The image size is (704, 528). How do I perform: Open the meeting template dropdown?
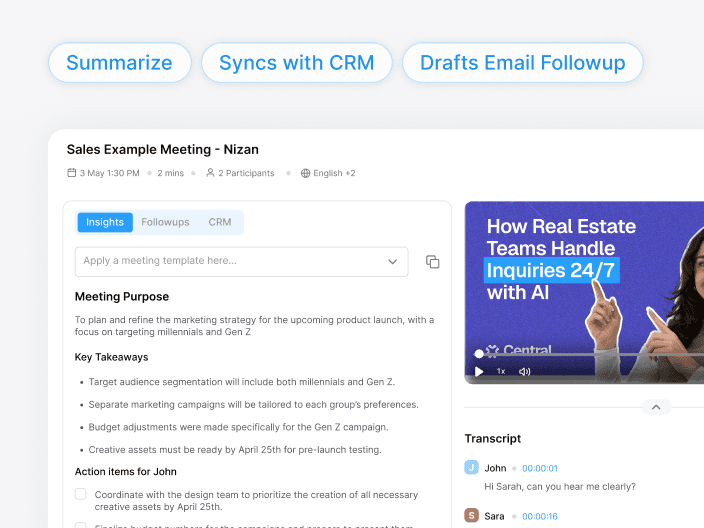click(x=242, y=262)
